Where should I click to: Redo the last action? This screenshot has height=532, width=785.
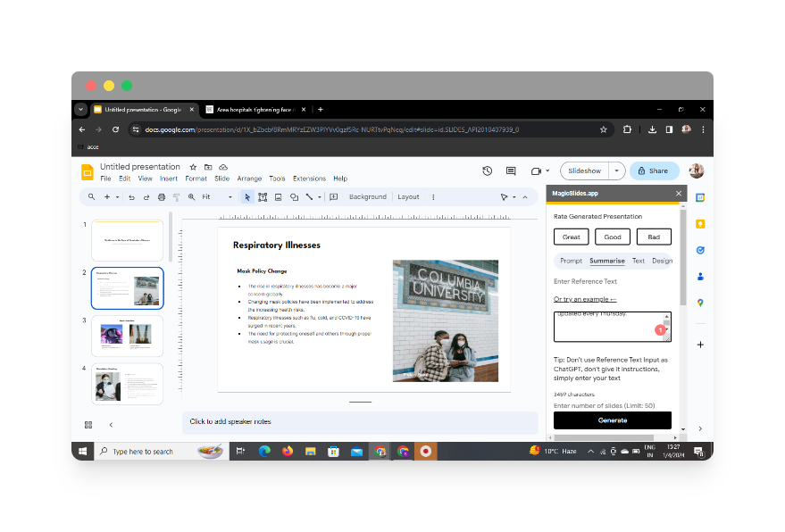tap(146, 197)
